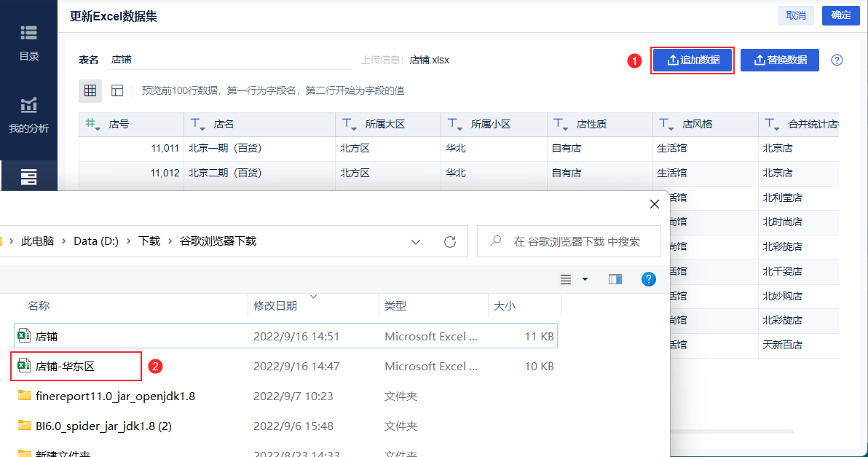Sort files by 类型 column
The height and width of the screenshot is (457, 868).
[395, 306]
